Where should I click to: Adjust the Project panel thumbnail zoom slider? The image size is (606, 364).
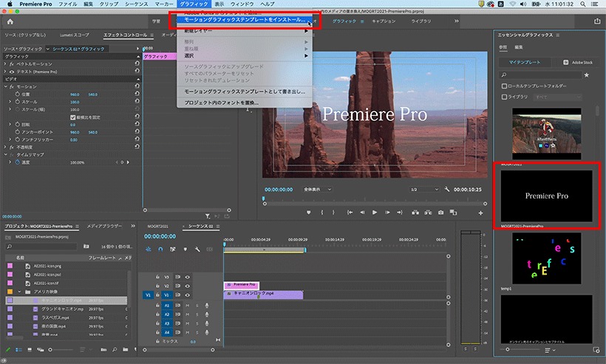(50, 350)
